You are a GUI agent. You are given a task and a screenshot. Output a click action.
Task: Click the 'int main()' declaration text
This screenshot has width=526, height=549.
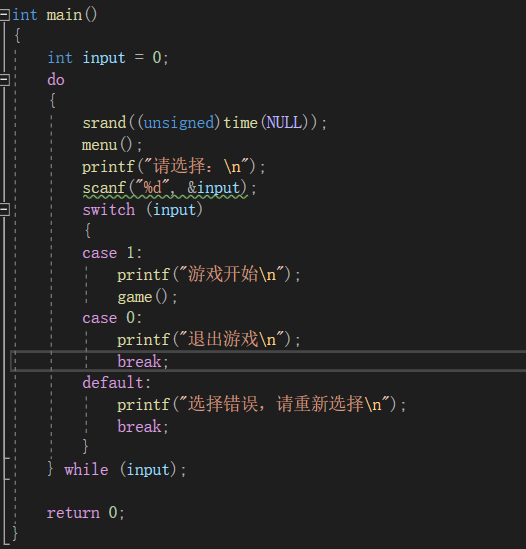[x=55, y=15]
